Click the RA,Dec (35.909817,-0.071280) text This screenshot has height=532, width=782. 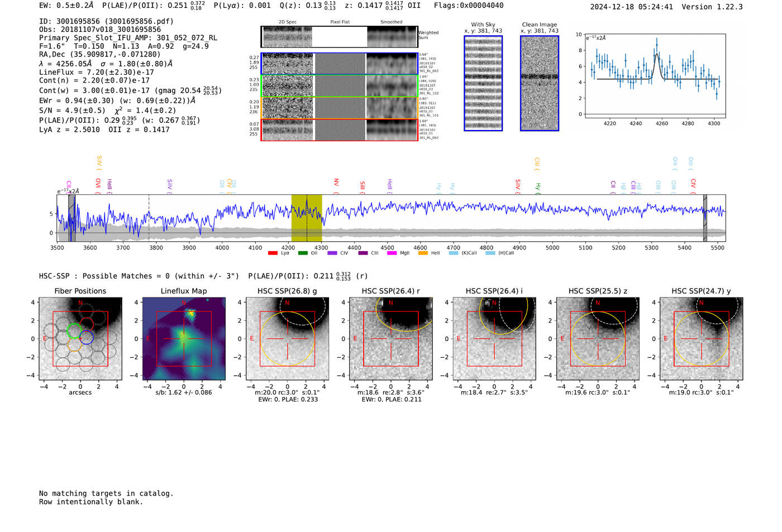(x=100, y=54)
